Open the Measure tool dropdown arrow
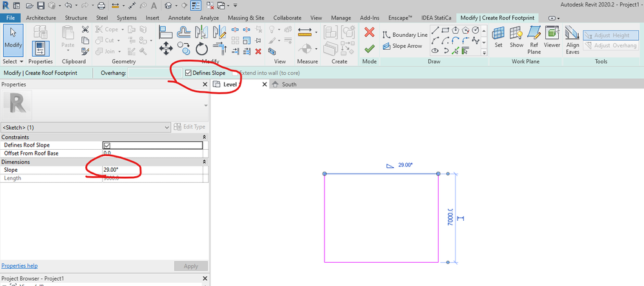 (316, 32)
